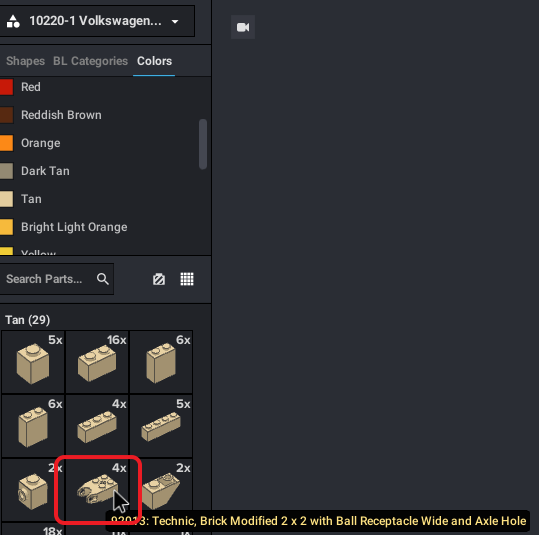Click the color list scrollbar handle

pyautogui.click(x=203, y=144)
